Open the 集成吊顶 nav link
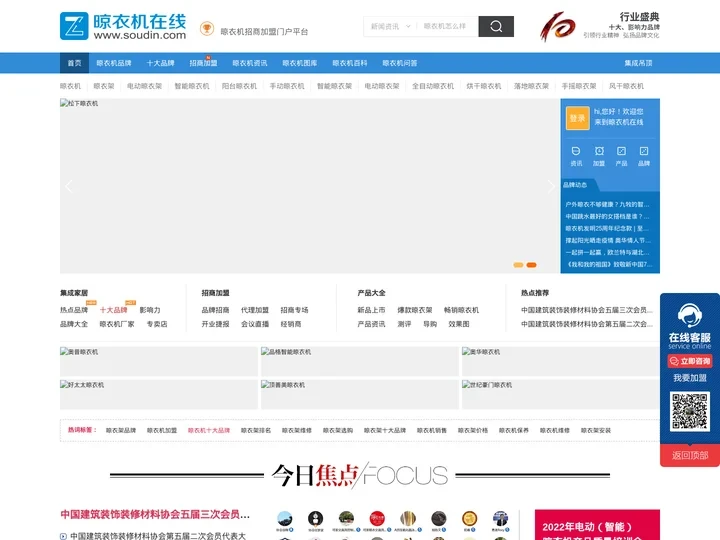Viewport: 720px width, 540px height. tap(638, 63)
